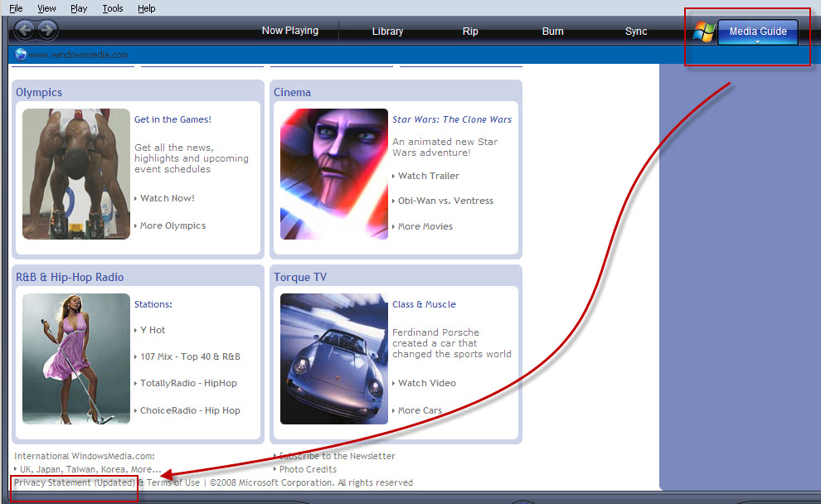Image resolution: width=821 pixels, height=504 pixels.
Task: Click the '©2008 Microsoft Corporation' copyright text
Action: pyautogui.click(x=271, y=482)
